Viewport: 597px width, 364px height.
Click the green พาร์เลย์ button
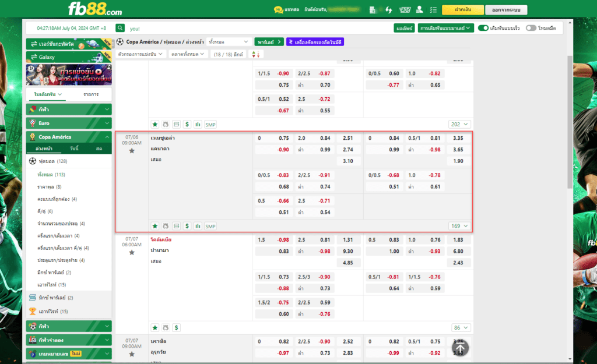tap(269, 42)
